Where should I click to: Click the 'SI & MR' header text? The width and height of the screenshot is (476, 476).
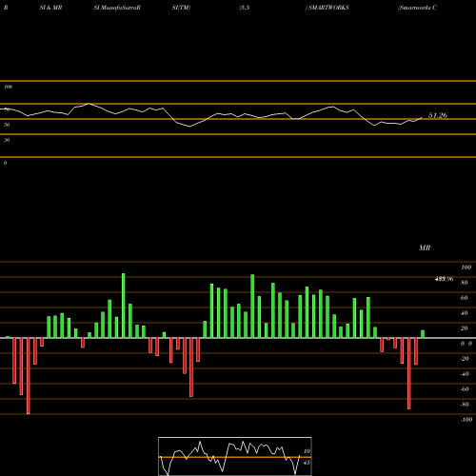point(50,8)
